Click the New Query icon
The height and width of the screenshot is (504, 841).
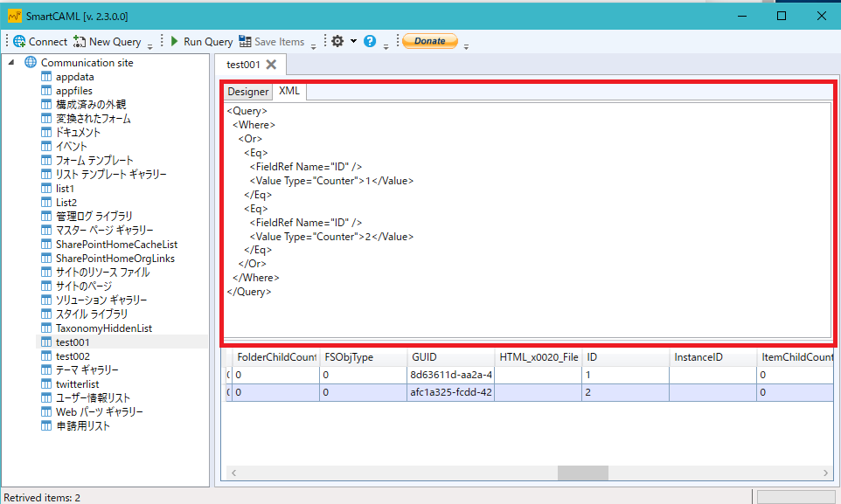(80, 41)
